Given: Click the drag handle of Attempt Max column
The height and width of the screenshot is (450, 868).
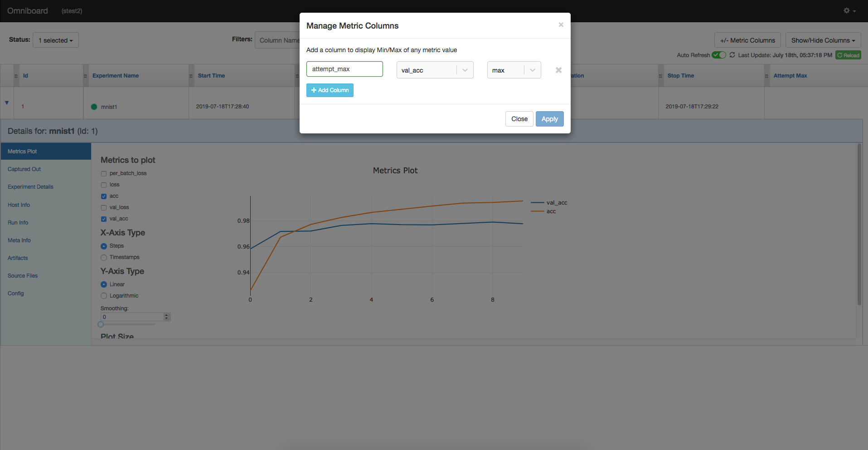Looking at the screenshot, I should (766, 76).
